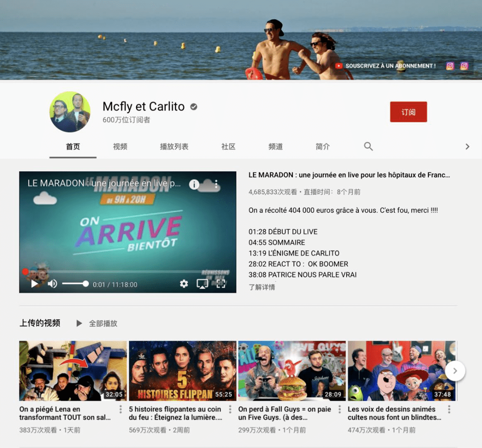Switch to the 视频 tab
Image resolution: width=482 pixels, height=448 pixels.
coord(120,147)
